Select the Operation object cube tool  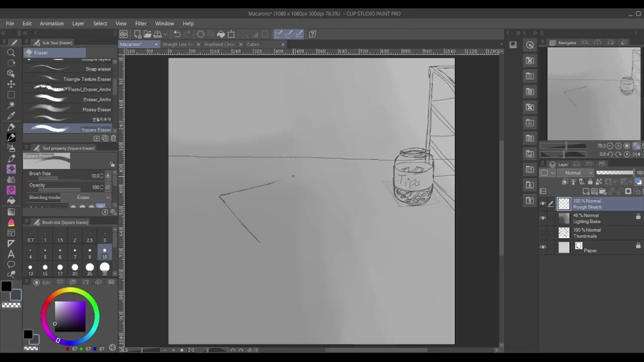click(11, 73)
